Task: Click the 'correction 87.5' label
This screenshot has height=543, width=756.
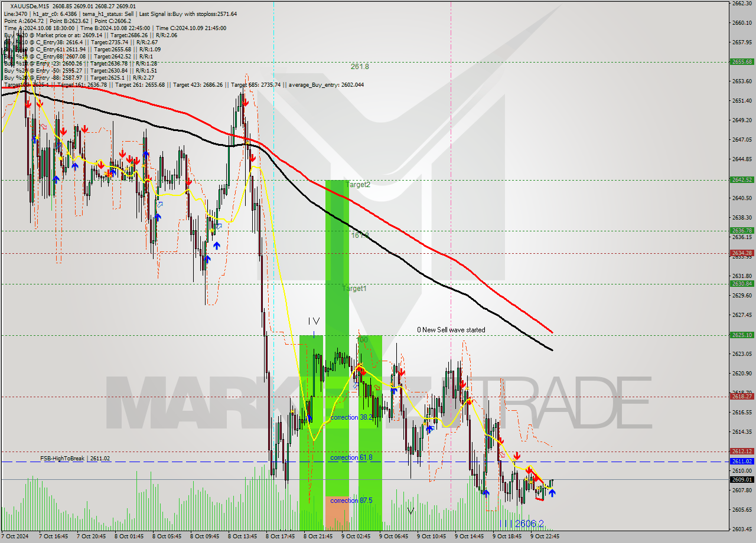Action: (351, 501)
